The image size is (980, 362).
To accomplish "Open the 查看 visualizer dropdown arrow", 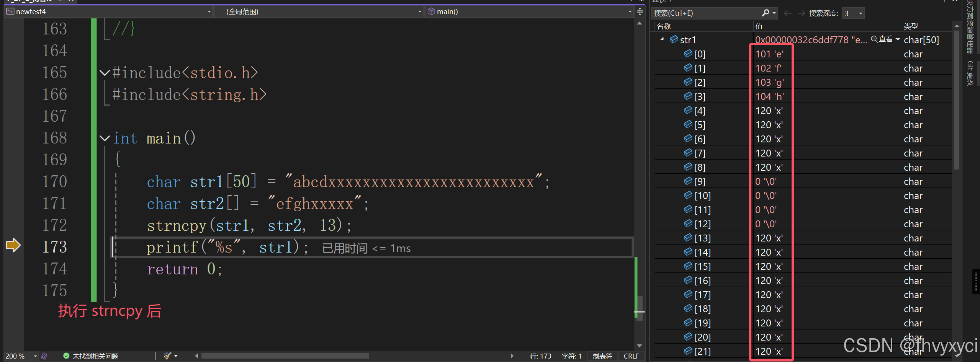I will [x=898, y=39].
